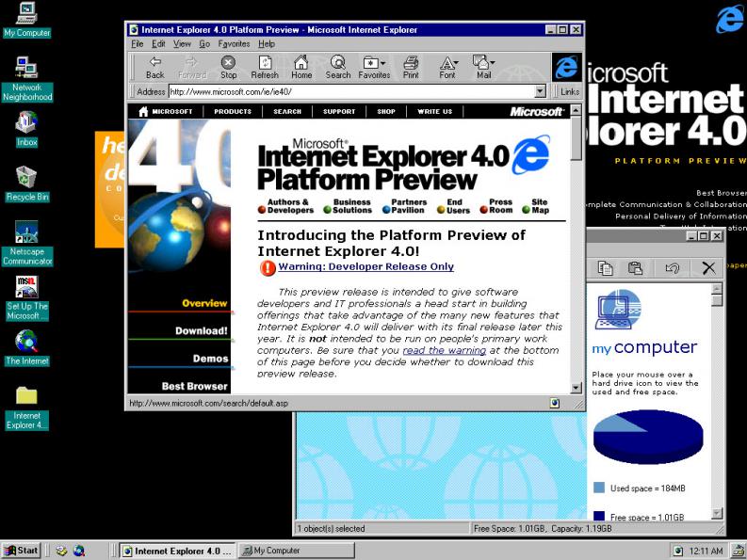Open the Help menu
The image size is (747, 560).
pyautogui.click(x=267, y=44)
